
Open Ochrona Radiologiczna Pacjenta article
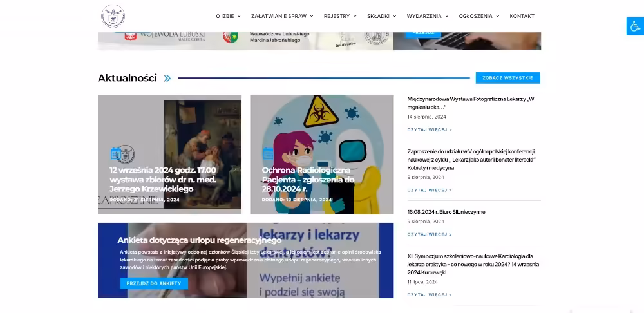[308, 180]
